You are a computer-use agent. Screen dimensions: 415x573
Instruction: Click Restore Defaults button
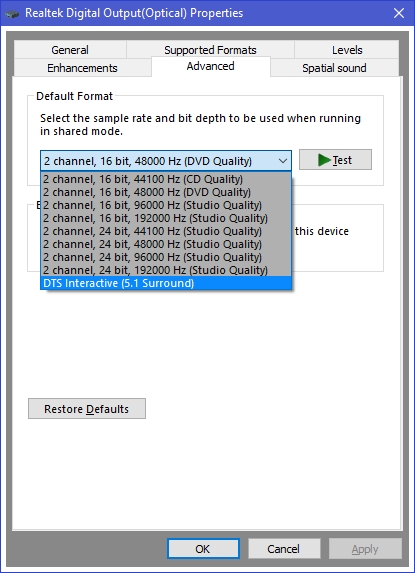coord(87,409)
